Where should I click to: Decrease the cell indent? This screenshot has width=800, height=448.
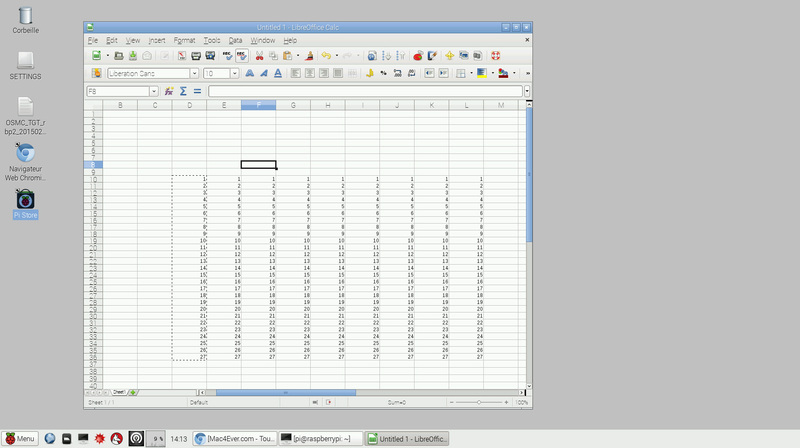click(429, 73)
